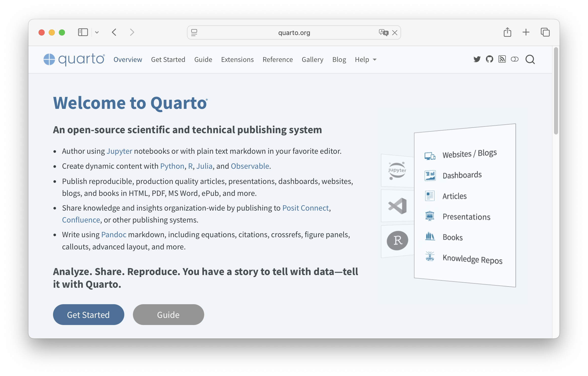Open the site search magnifier
The image size is (588, 376).
530,60
